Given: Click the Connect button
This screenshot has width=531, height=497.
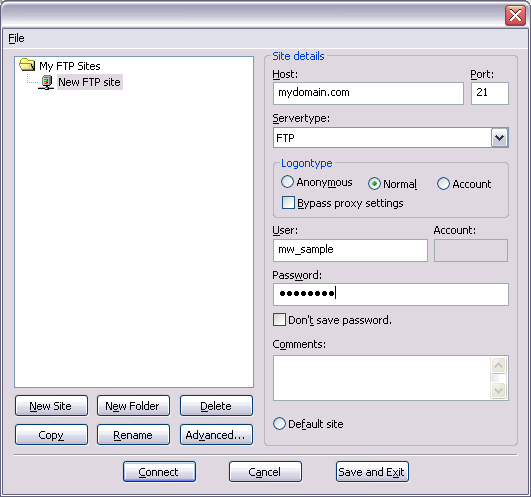Looking at the screenshot, I should (160, 472).
